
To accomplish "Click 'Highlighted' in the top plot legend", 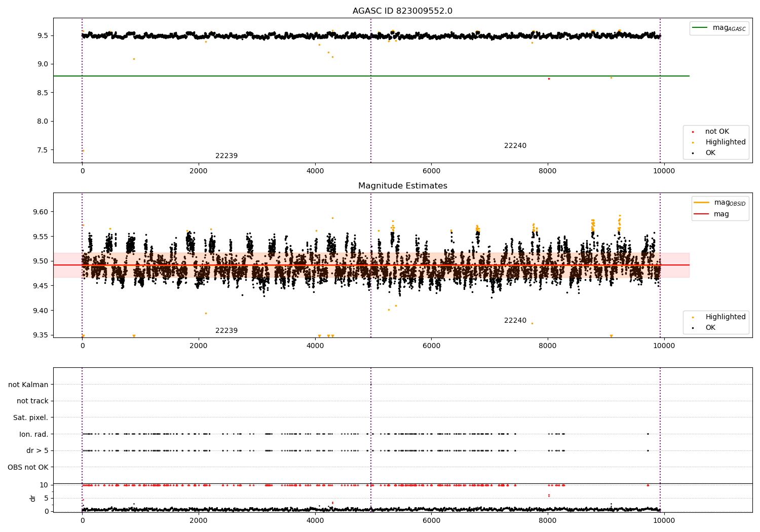I will tap(726, 142).
